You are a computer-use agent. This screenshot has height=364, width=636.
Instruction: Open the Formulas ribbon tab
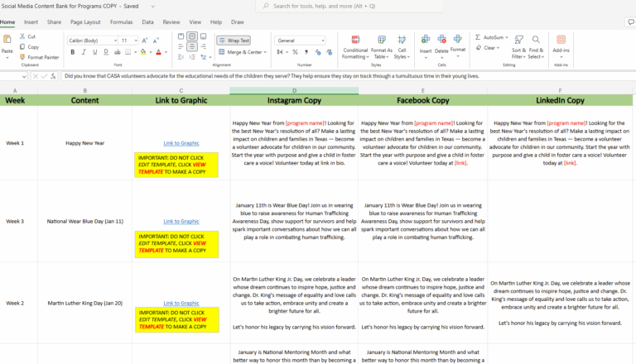pyautogui.click(x=121, y=22)
